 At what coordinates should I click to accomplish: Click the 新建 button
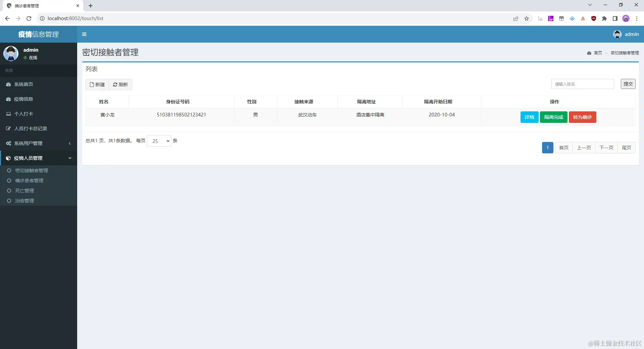[97, 85]
